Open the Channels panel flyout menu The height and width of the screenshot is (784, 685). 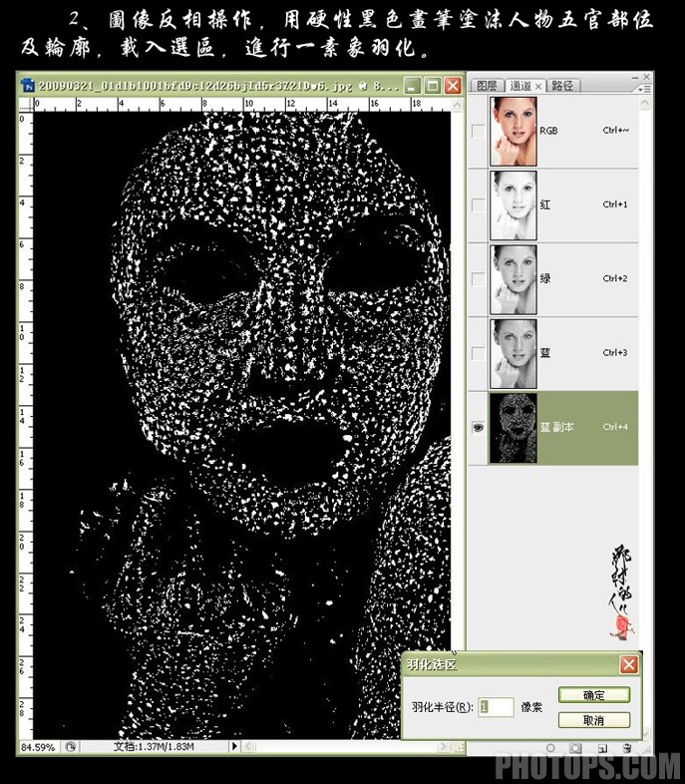tap(645, 89)
